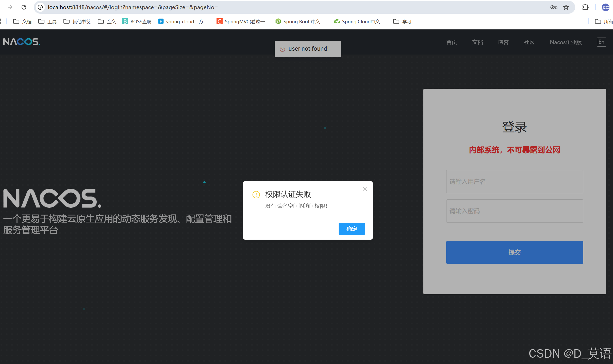Open the Spring Cloud中文 bookmark

tap(359, 22)
